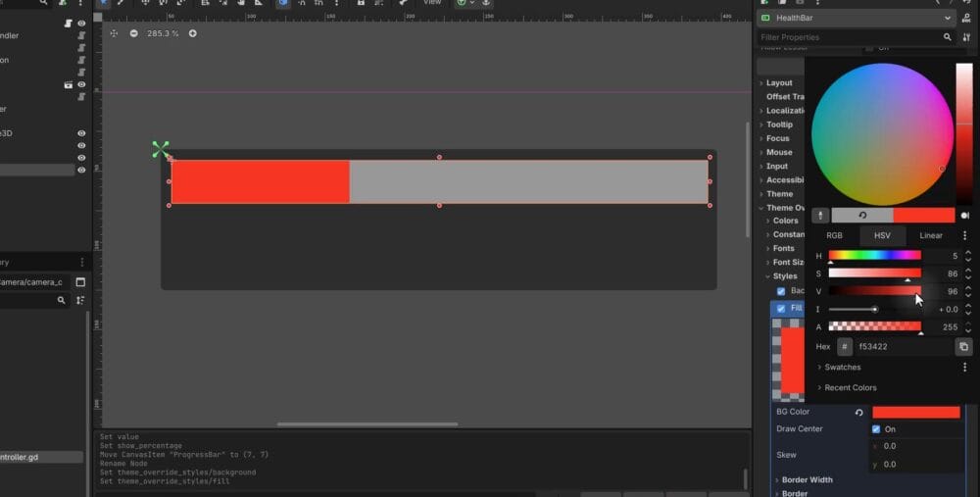This screenshot has width=980, height=497.
Task: Click the fill StyleBox preview thumbnail
Action: point(788,360)
